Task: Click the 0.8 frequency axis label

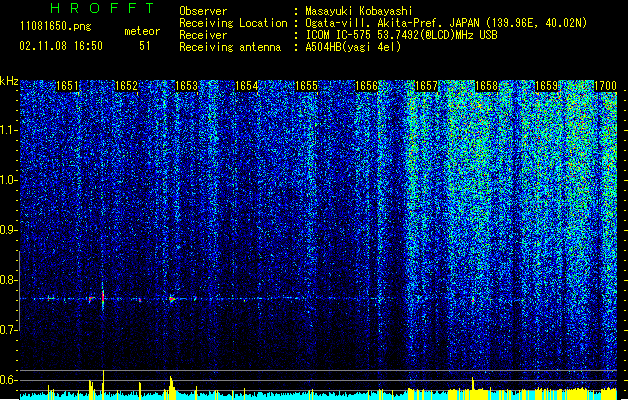Action: click(x=9, y=280)
